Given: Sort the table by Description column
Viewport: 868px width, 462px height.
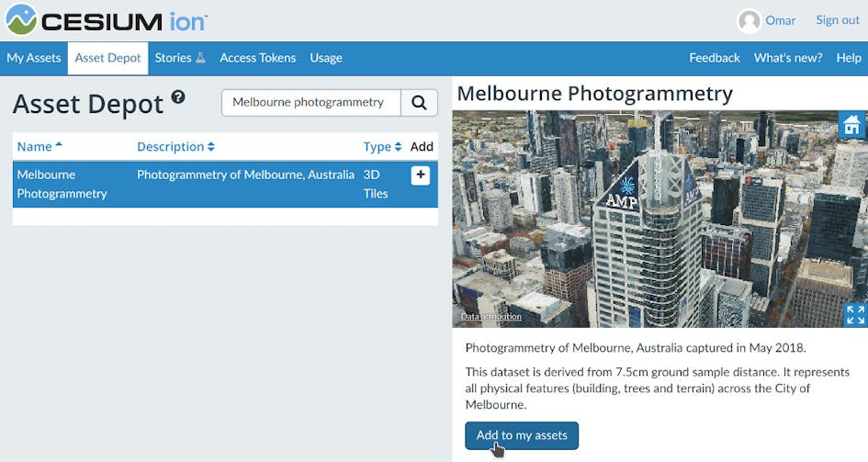Looking at the screenshot, I should click(x=175, y=147).
